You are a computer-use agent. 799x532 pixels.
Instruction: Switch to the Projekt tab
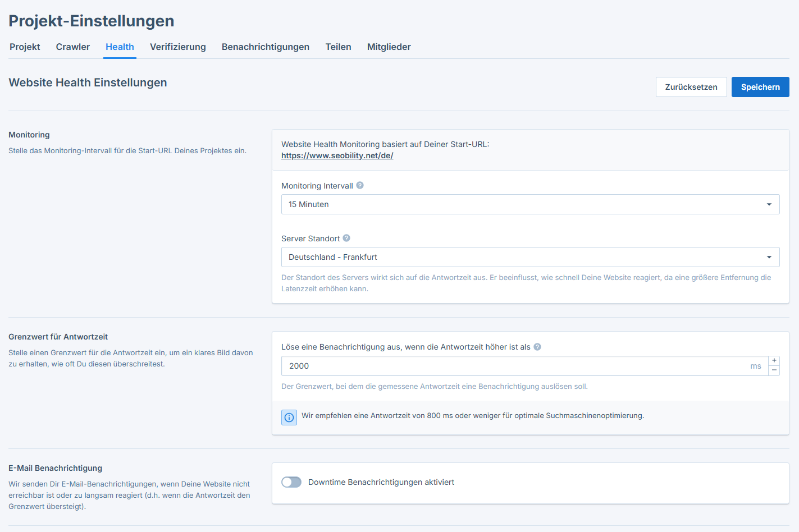click(x=25, y=47)
